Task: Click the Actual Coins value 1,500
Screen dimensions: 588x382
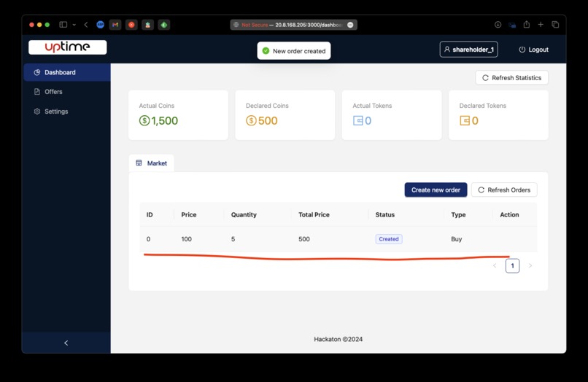Action: point(165,121)
